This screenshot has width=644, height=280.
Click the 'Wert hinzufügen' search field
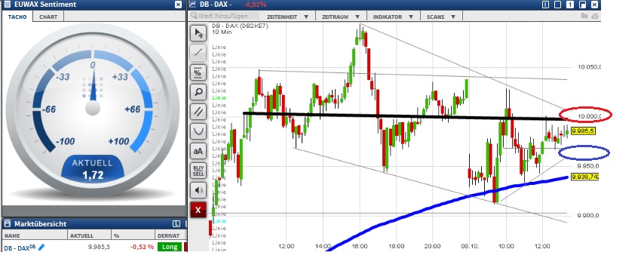[x=224, y=16]
